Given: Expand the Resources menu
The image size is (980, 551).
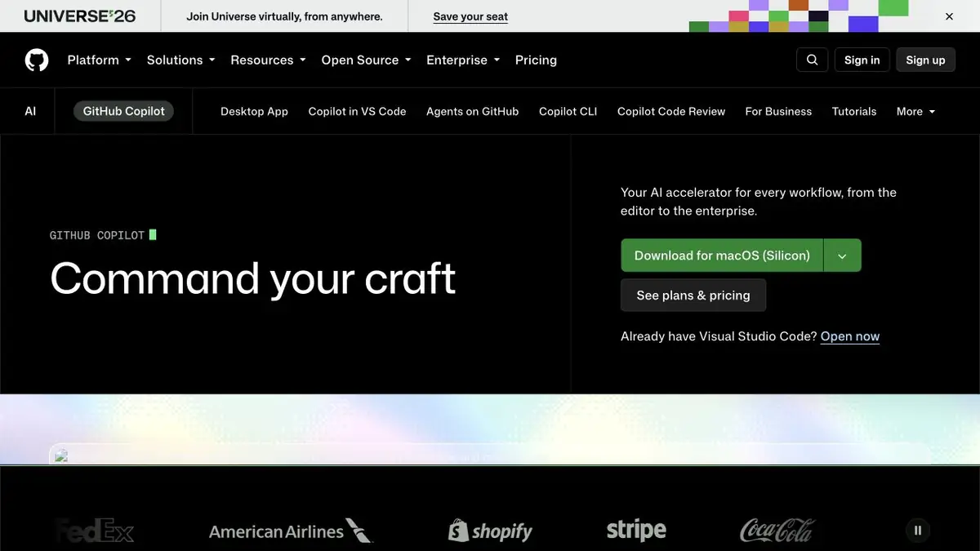Looking at the screenshot, I should [268, 60].
